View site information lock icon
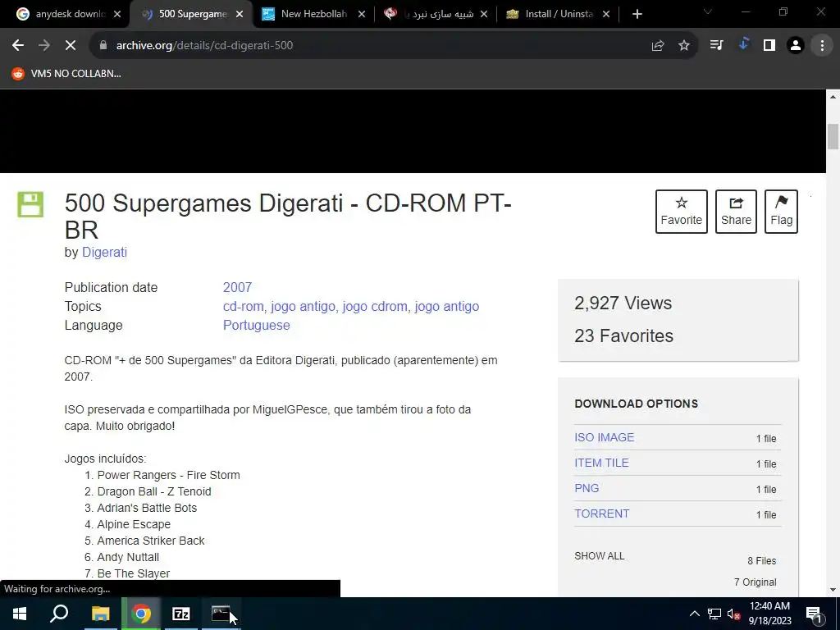This screenshot has width=840, height=630. point(103,46)
